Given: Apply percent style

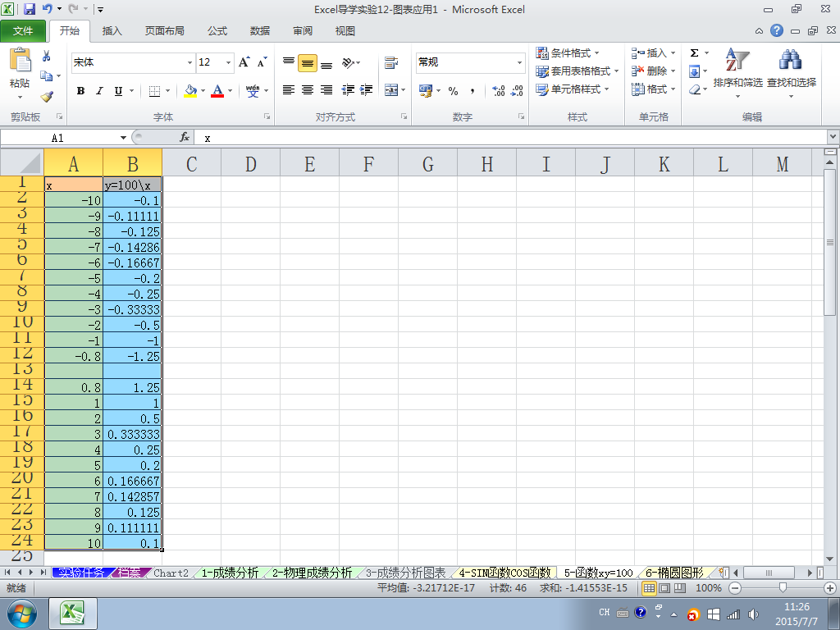Looking at the screenshot, I should tap(453, 90).
